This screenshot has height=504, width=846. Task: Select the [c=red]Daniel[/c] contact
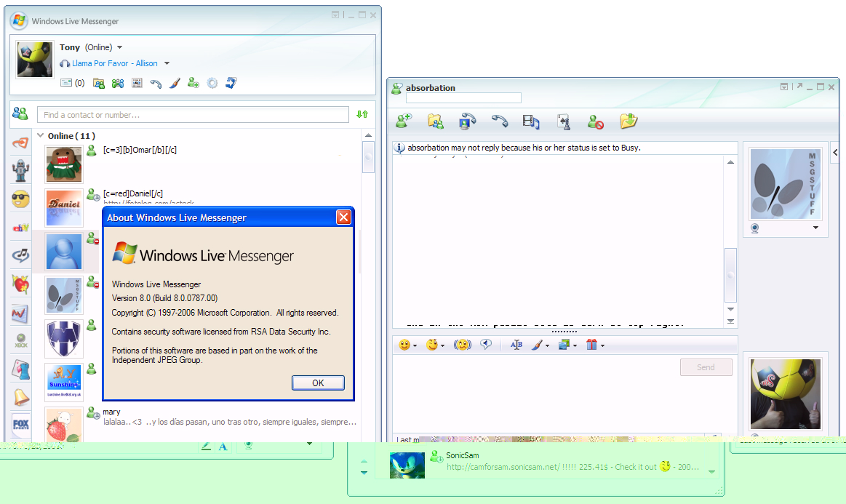132,193
